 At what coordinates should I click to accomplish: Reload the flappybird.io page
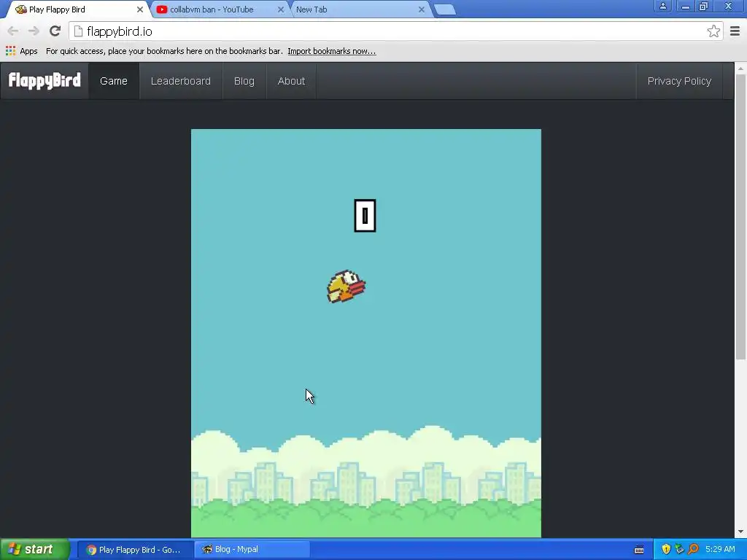pyautogui.click(x=55, y=31)
